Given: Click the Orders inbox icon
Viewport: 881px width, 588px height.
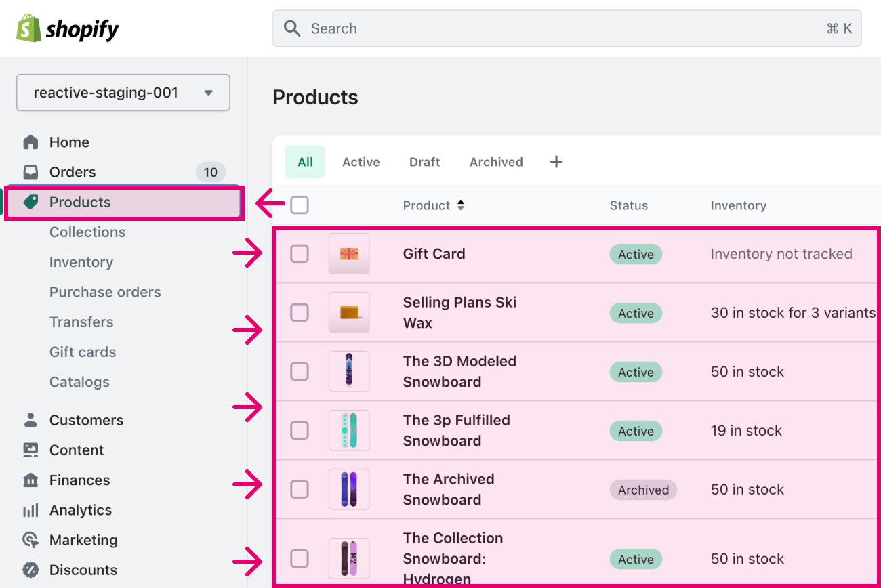Looking at the screenshot, I should tap(30, 172).
